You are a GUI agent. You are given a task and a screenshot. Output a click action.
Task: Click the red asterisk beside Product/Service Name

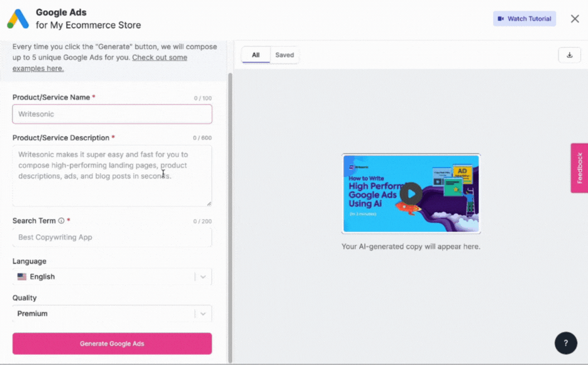pos(94,97)
